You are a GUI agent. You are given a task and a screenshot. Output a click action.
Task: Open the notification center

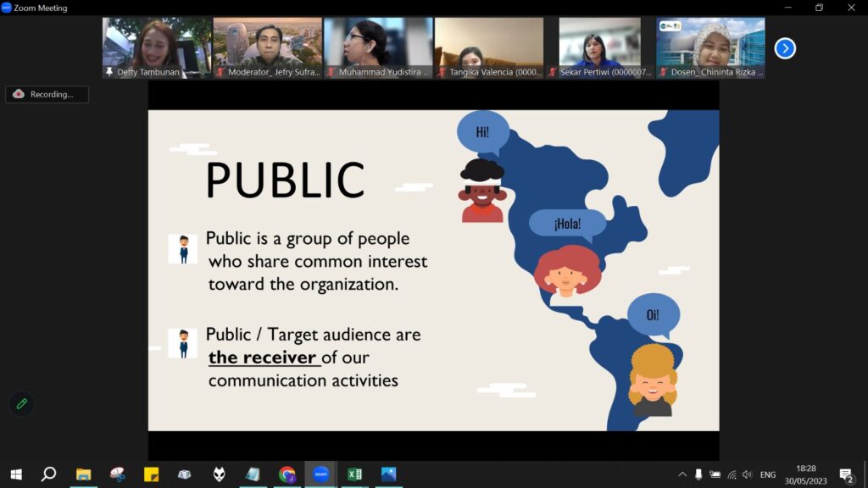point(846,474)
